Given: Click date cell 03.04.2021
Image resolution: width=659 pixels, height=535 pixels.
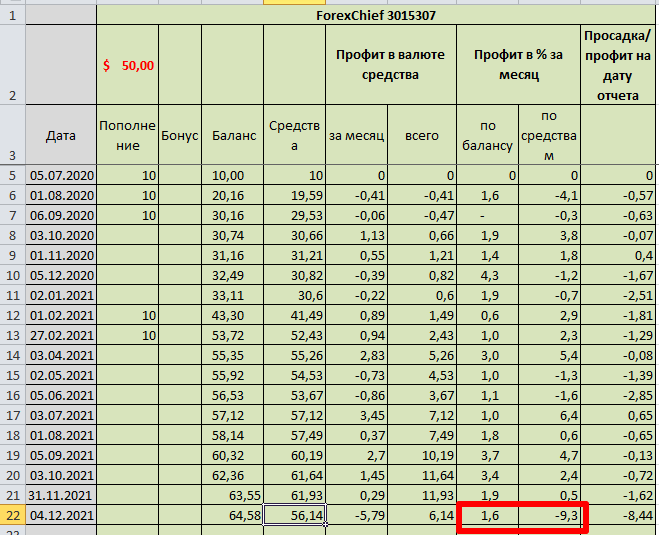Looking at the screenshot, I should 61,355.
